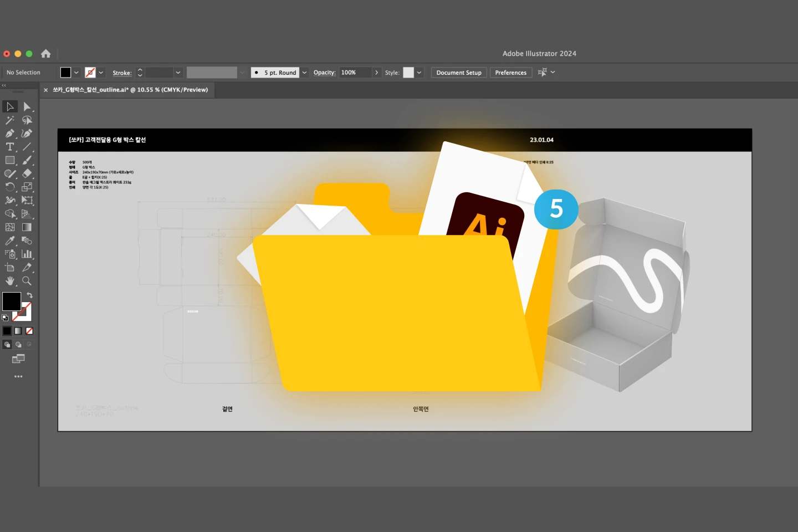Screen dimensions: 798x532
Task: Select the Rotate tool
Action: coord(10,187)
